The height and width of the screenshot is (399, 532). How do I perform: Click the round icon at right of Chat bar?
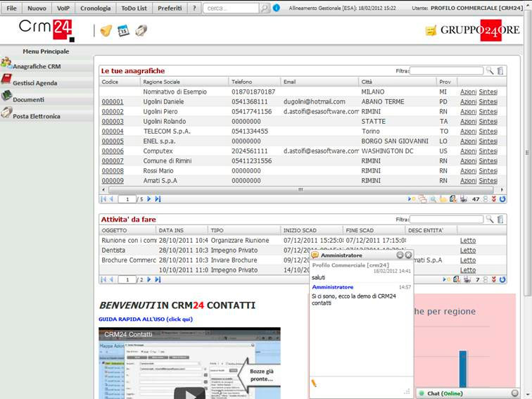(x=514, y=393)
